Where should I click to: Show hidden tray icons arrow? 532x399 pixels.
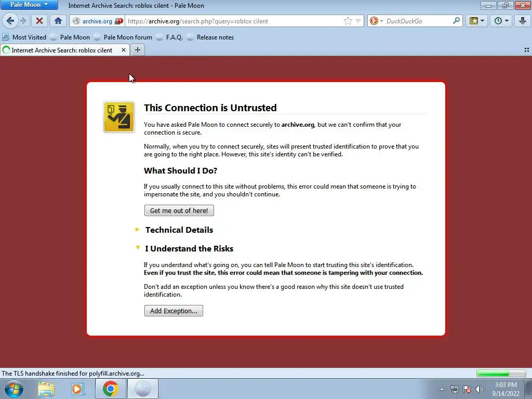(x=442, y=389)
